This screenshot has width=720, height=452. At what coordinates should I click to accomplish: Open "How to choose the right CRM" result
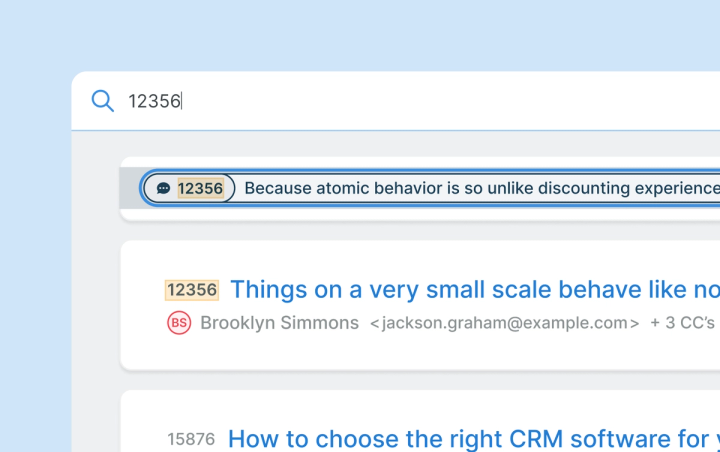click(x=474, y=438)
